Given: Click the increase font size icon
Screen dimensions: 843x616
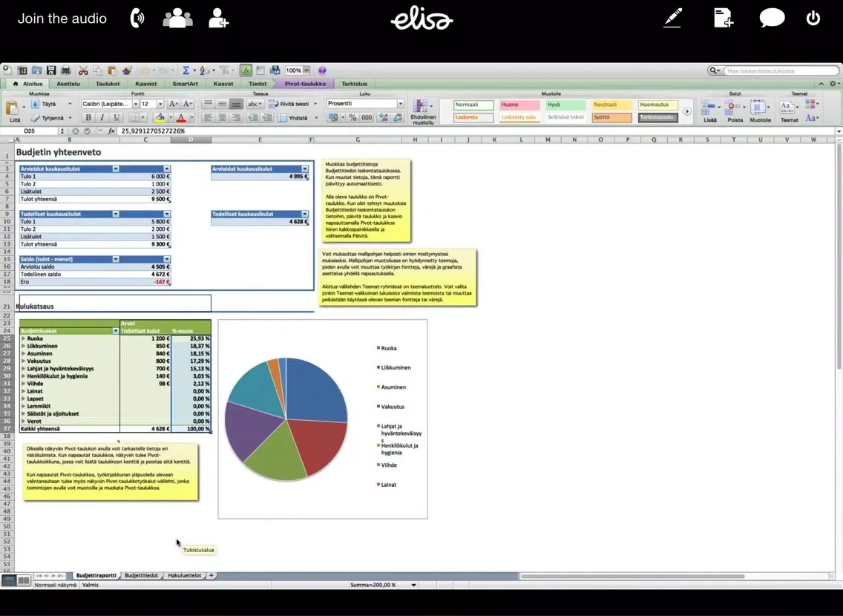Looking at the screenshot, I should (173, 104).
